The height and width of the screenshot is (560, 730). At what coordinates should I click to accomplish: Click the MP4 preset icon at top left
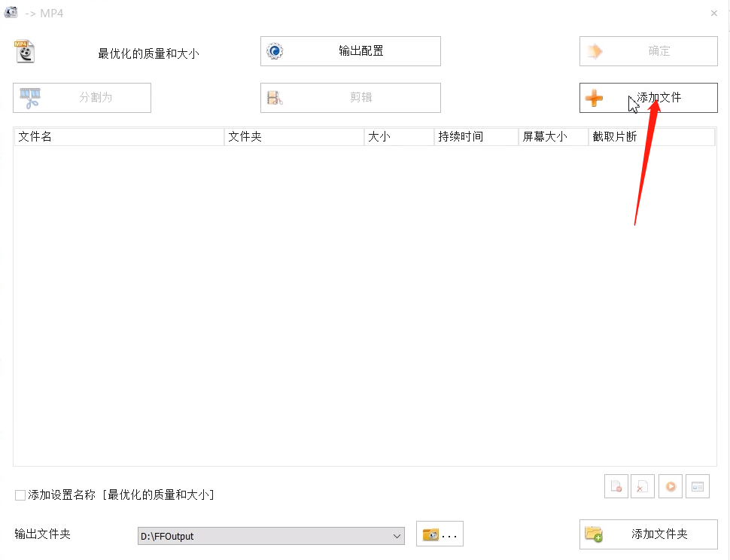pyautogui.click(x=25, y=51)
